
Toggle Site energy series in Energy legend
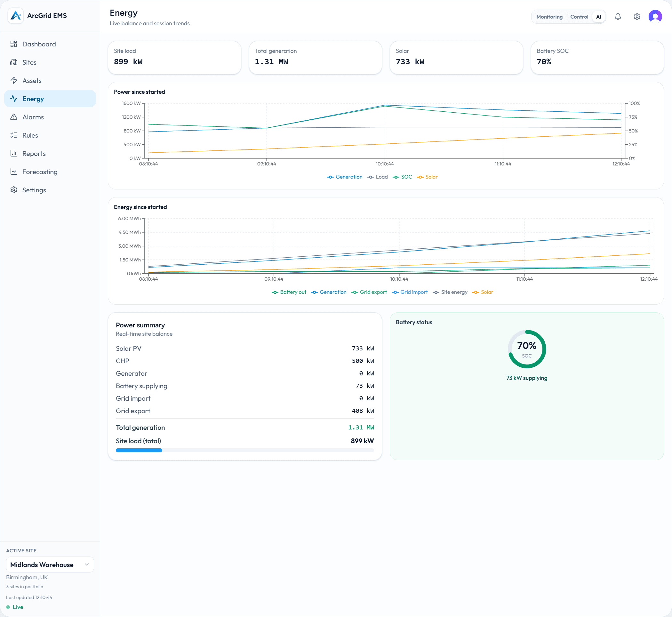pos(450,292)
